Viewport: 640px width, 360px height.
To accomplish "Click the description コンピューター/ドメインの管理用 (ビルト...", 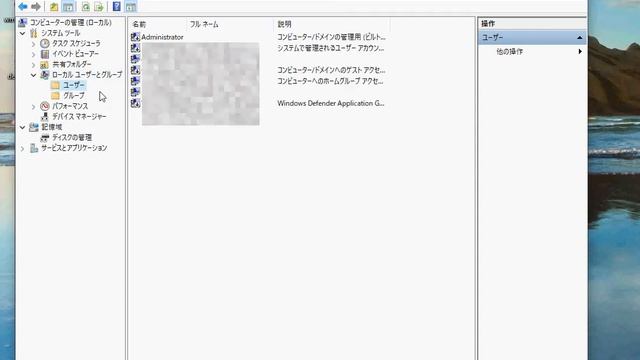I will (x=331, y=37).
